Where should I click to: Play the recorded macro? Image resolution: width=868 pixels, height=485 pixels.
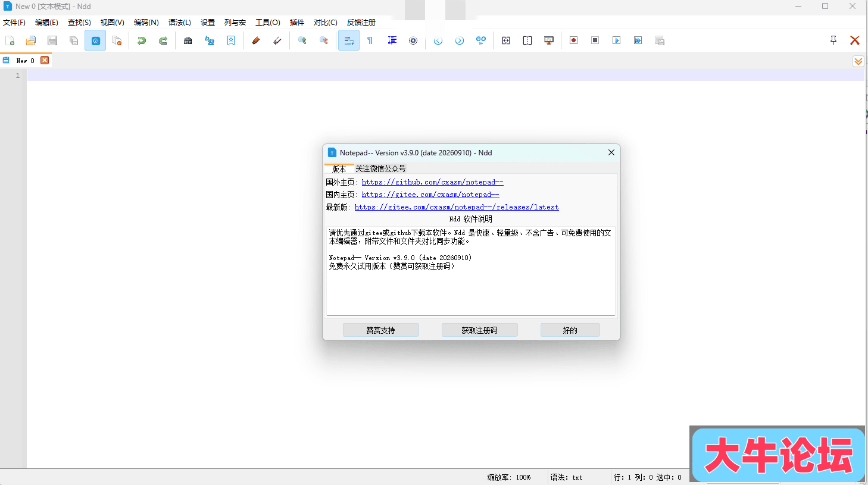click(x=617, y=40)
